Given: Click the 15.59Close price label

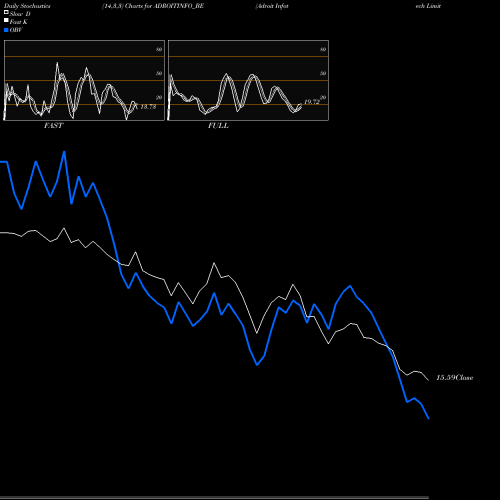Looking at the screenshot, I should click(455, 378).
